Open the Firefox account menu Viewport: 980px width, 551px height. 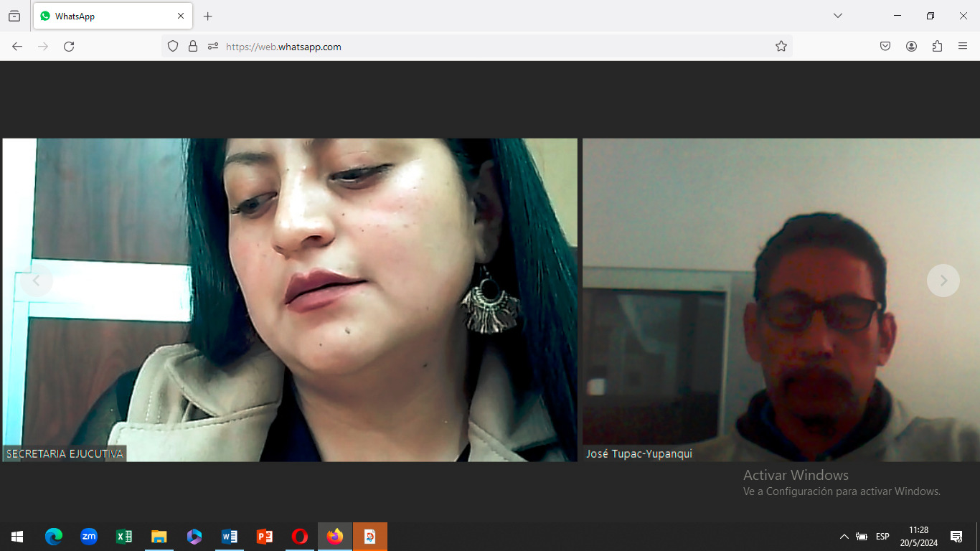[911, 47]
